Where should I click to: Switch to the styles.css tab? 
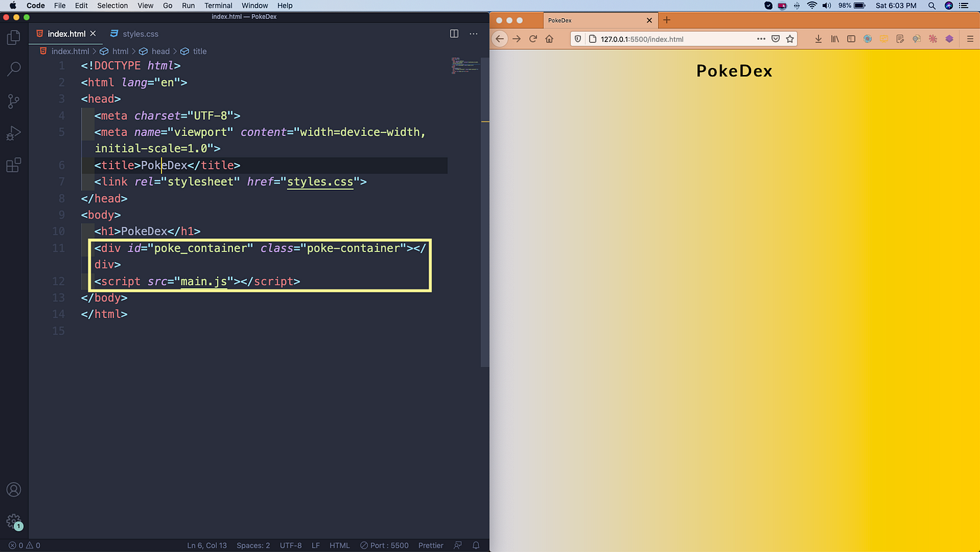[x=134, y=34]
